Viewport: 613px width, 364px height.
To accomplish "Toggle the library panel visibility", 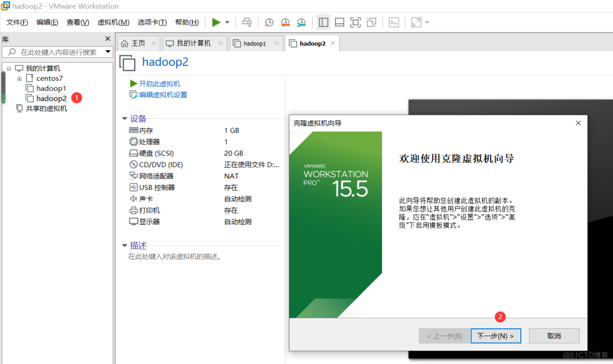I will [x=324, y=22].
